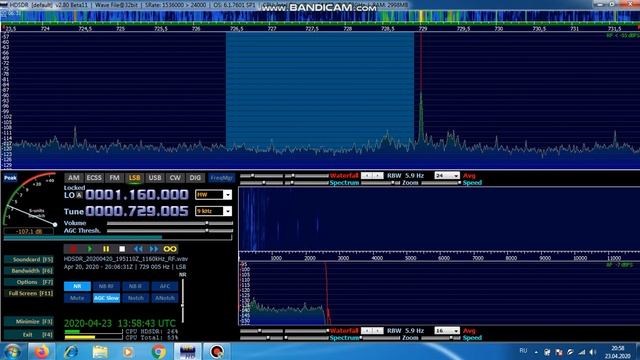Image resolution: width=640 pixels, height=360 pixels.
Task: Adjust the upper RF Speed slider
Action: click(x=441, y=183)
